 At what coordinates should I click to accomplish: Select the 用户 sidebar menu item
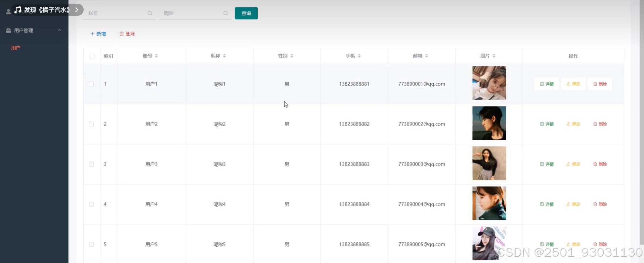(x=16, y=48)
